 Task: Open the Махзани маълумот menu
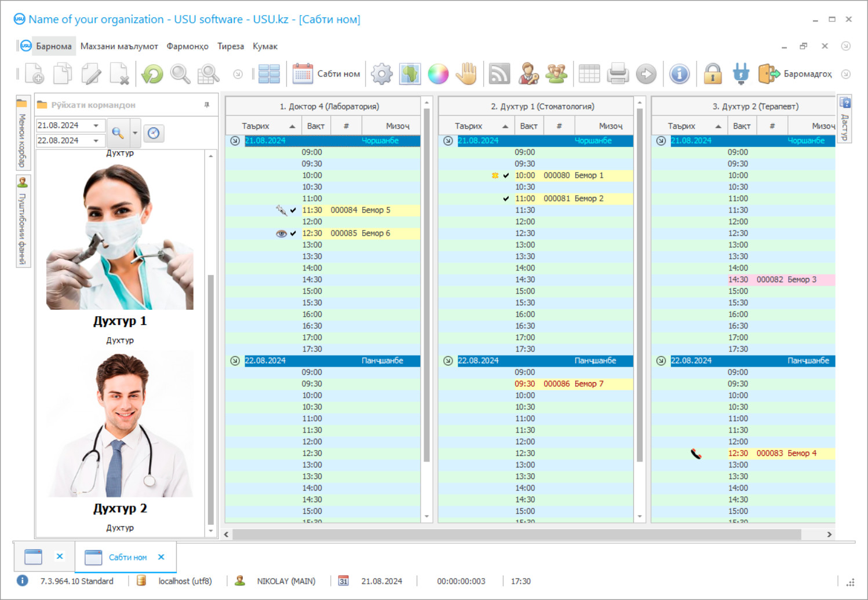[119, 46]
